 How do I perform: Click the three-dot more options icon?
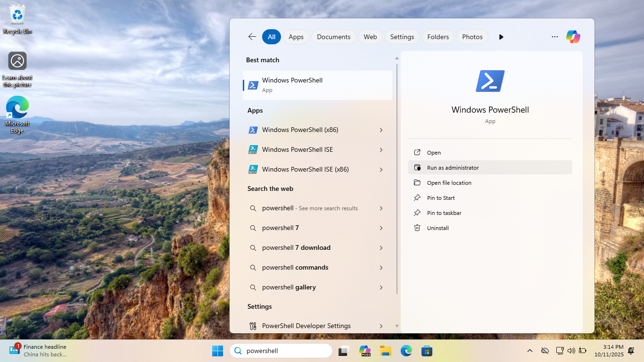click(555, 37)
